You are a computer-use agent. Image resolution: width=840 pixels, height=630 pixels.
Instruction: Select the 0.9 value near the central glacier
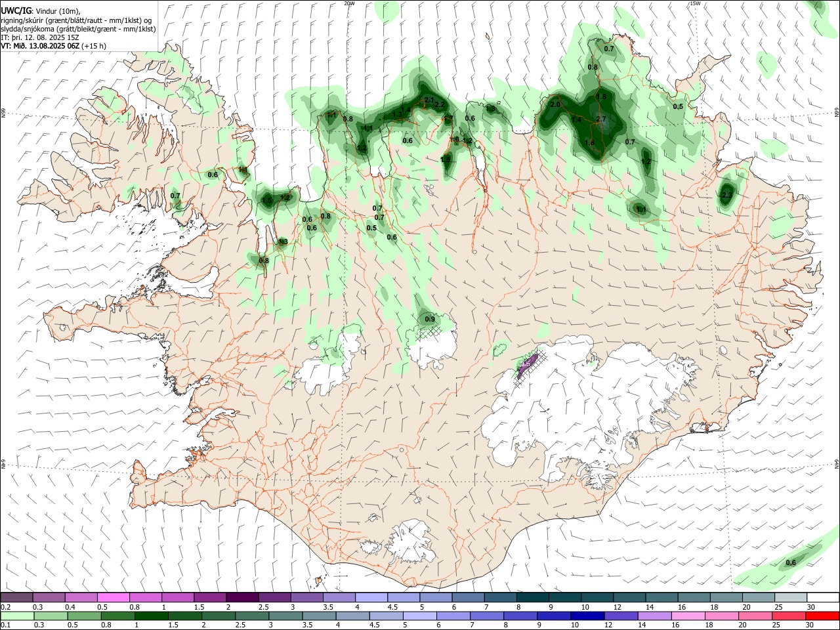coord(430,319)
